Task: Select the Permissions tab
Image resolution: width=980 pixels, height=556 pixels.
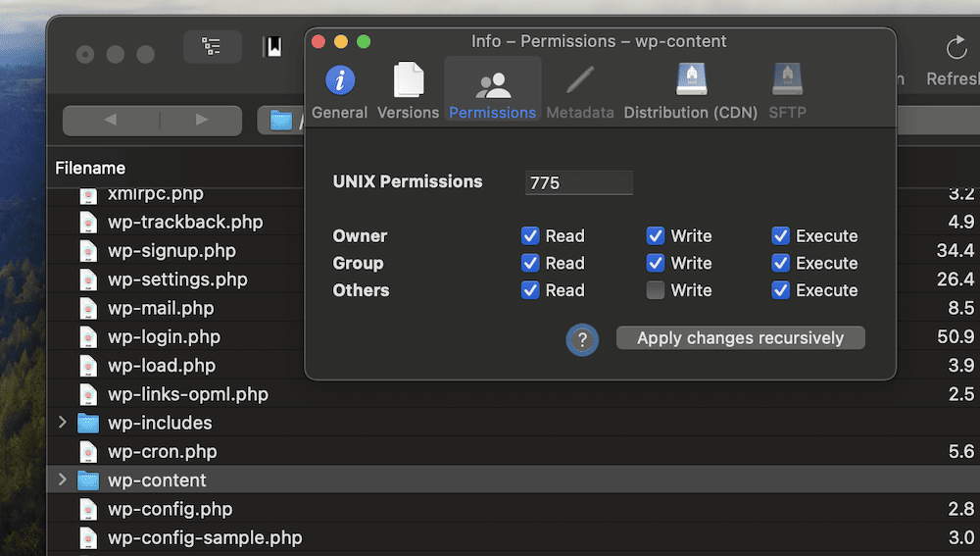Action: pyautogui.click(x=493, y=89)
